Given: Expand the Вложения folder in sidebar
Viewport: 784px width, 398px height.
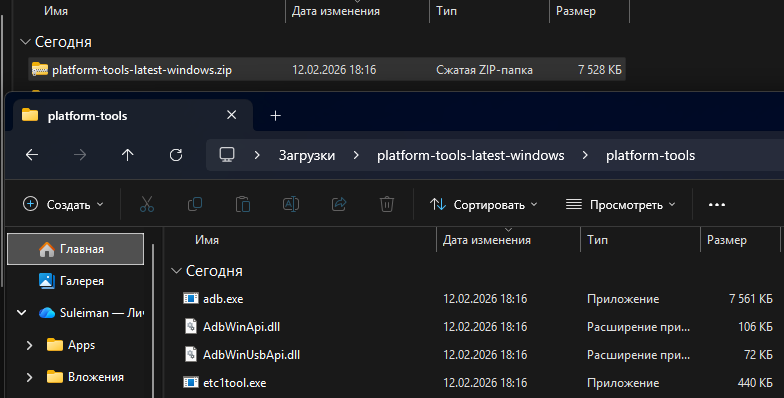Looking at the screenshot, I should click(x=29, y=377).
